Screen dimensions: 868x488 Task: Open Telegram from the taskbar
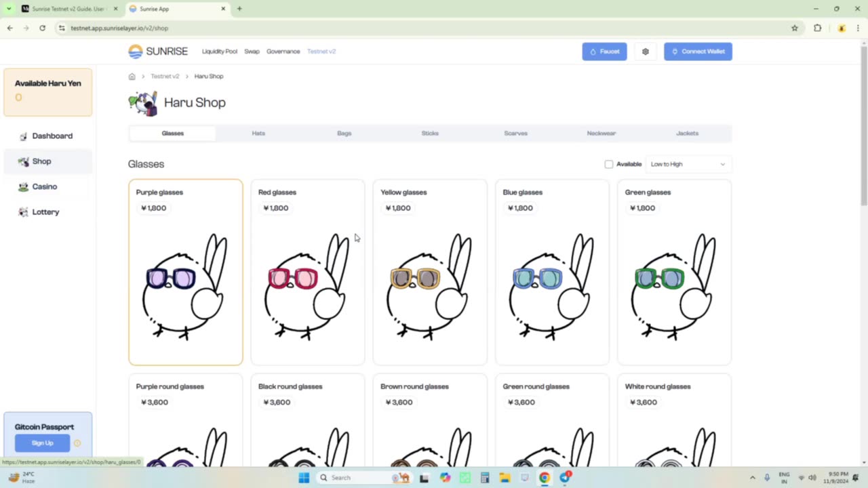point(565,478)
